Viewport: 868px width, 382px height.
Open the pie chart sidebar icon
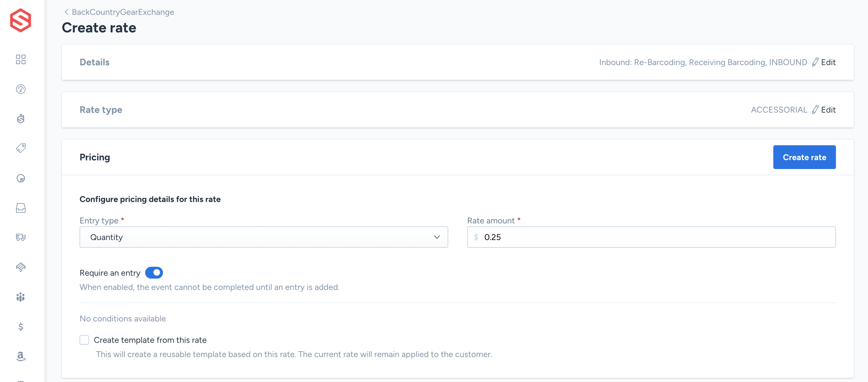[x=20, y=178]
